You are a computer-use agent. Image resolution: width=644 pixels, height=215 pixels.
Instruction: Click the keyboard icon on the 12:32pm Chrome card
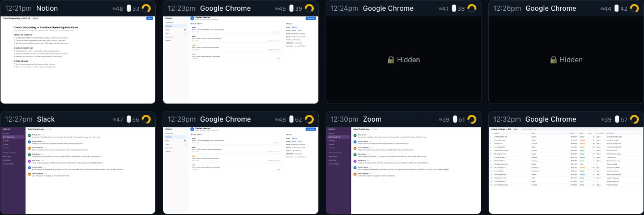point(602,119)
